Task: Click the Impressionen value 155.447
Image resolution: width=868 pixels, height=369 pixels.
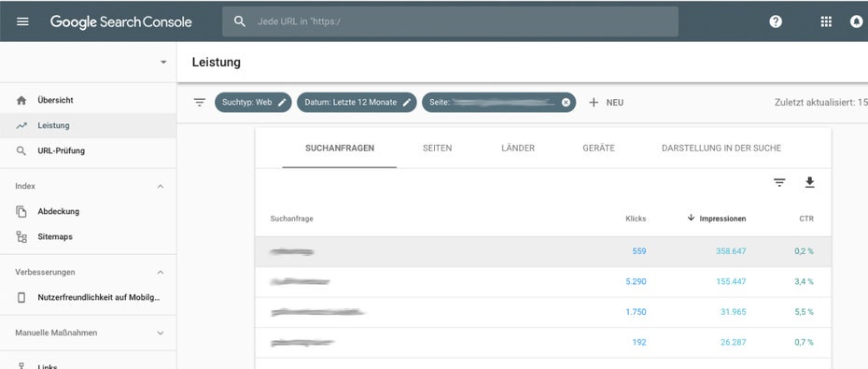Action: (731, 281)
